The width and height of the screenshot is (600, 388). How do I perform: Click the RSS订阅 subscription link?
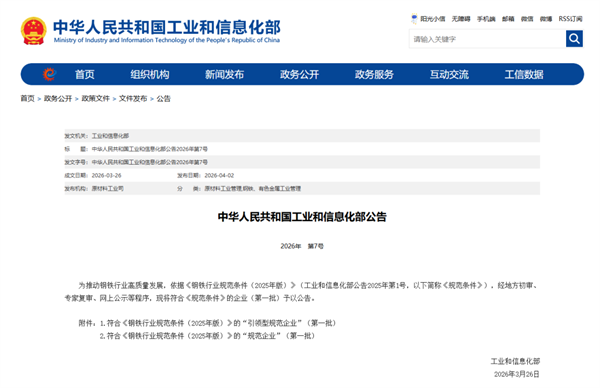570,19
